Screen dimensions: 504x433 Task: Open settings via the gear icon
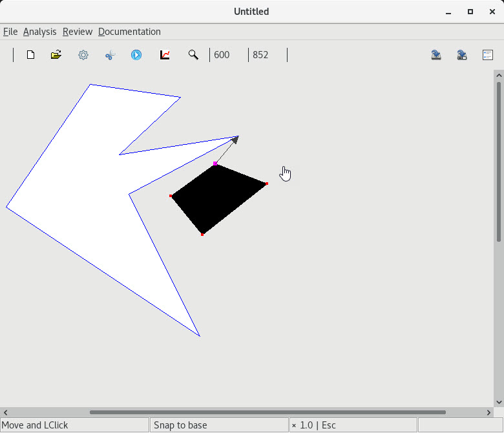pyautogui.click(x=83, y=55)
